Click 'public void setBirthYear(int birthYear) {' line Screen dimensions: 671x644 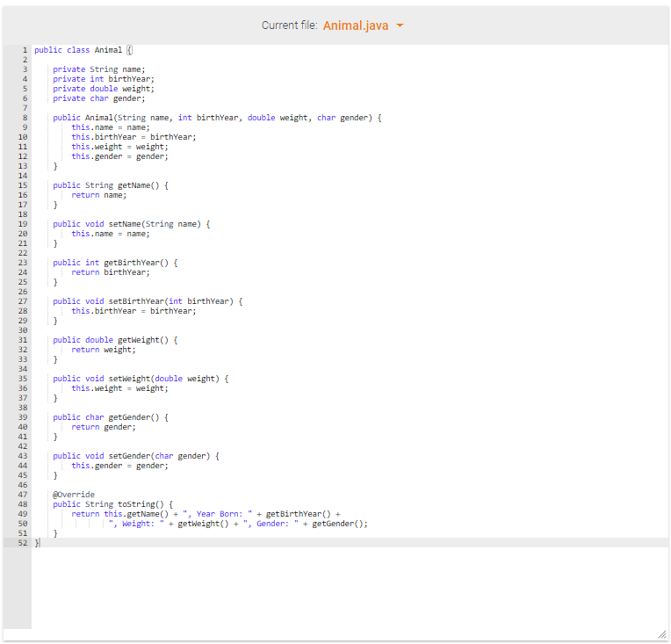coord(148,301)
